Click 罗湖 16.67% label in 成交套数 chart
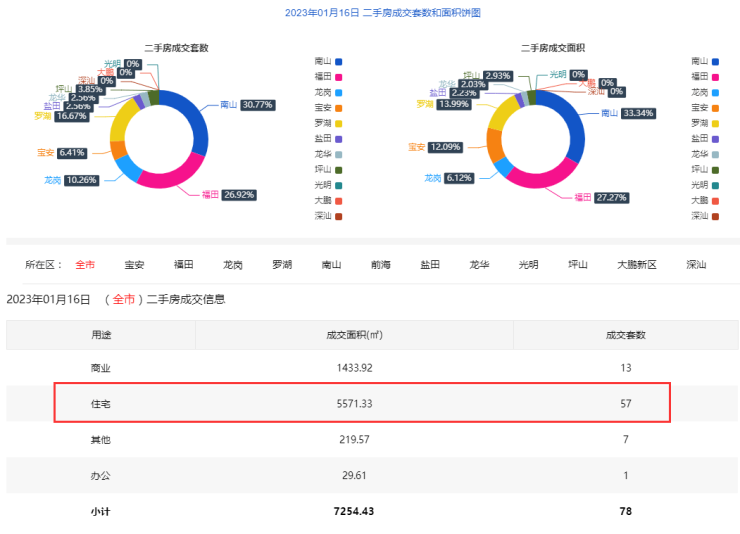Screen dimensions: 740x534 coord(70,116)
